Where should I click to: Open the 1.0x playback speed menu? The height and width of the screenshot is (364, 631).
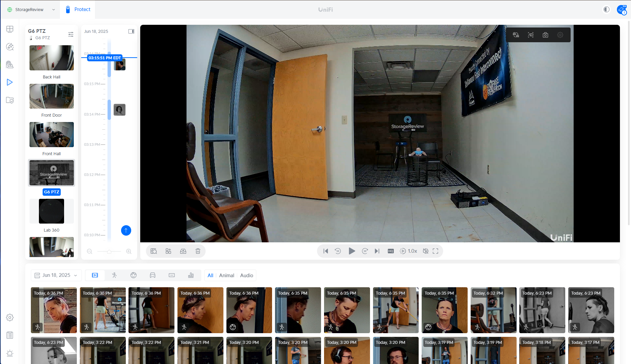pos(409,251)
